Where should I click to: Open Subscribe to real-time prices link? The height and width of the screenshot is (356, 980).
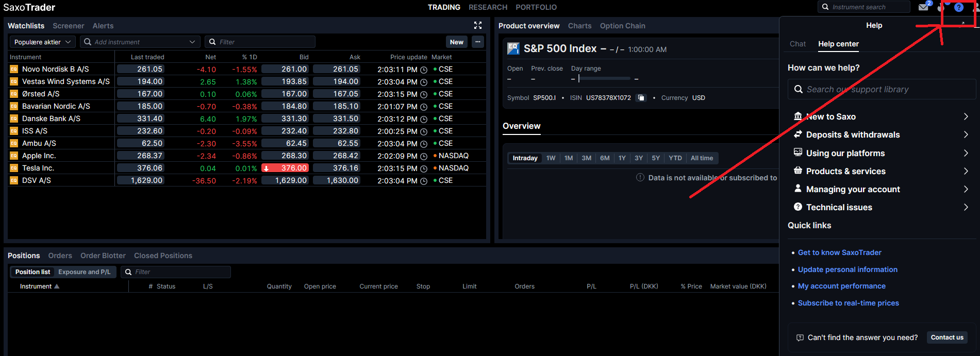(x=848, y=303)
